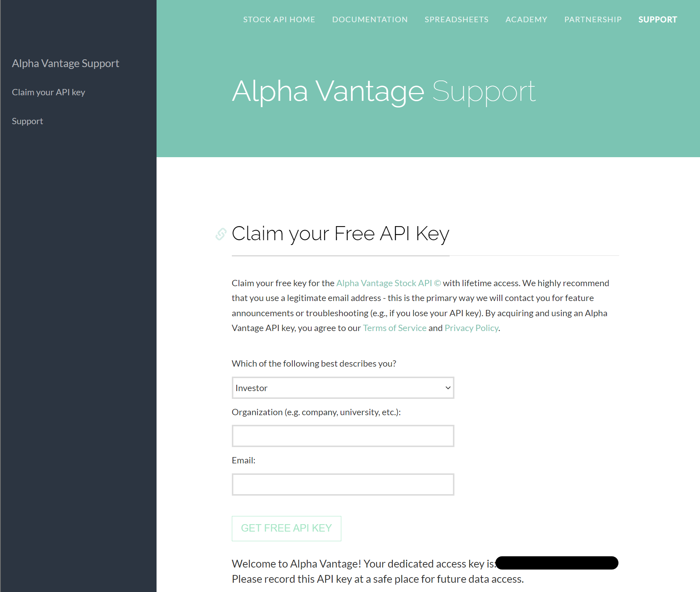This screenshot has width=700, height=592.
Task: Select 'Claim your API key' in the sidebar
Action: click(x=48, y=92)
